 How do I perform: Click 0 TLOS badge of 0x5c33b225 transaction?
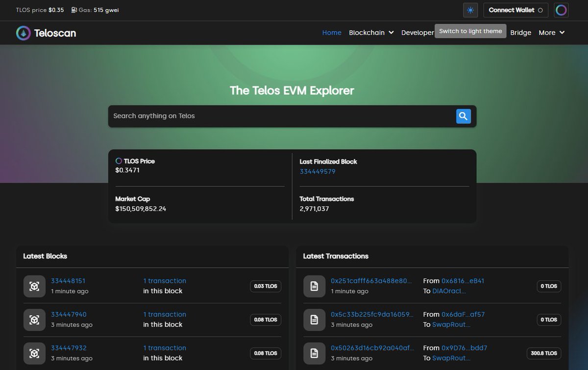tap(548, 320)
